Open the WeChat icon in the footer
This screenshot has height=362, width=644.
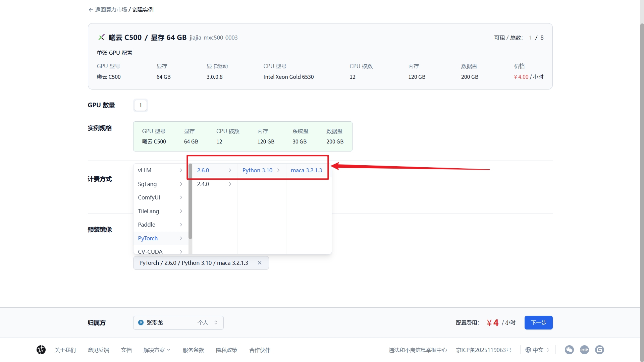coord(569,350)
